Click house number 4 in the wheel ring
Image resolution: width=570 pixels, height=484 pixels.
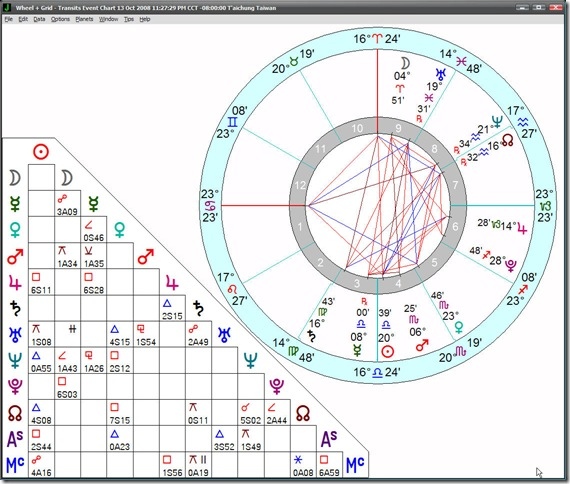[398, 284]
